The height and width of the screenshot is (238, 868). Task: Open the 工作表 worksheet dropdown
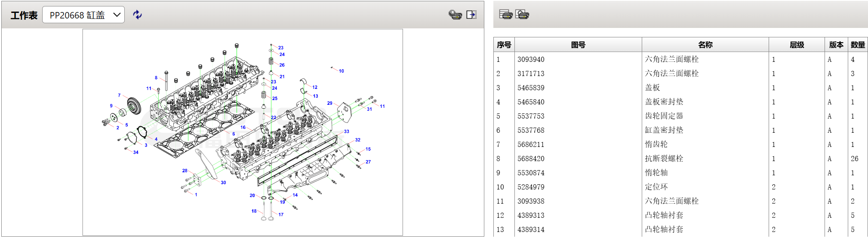pos(83,15)
